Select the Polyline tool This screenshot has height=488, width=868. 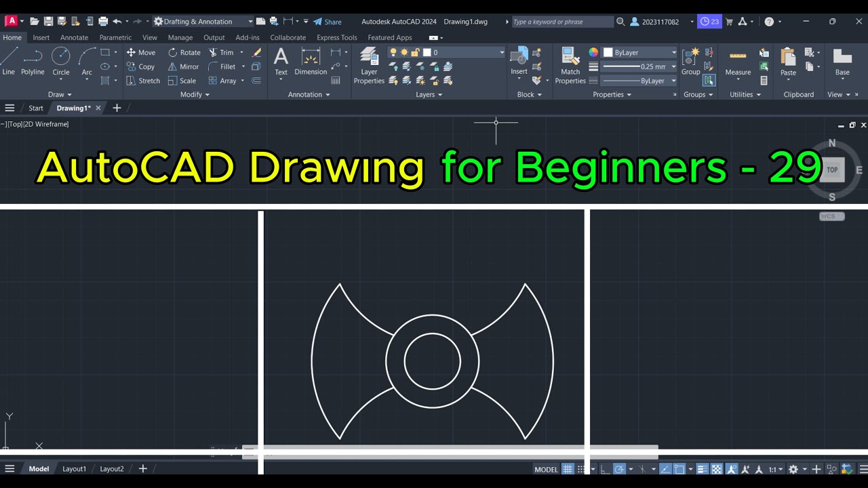[33, 62]
